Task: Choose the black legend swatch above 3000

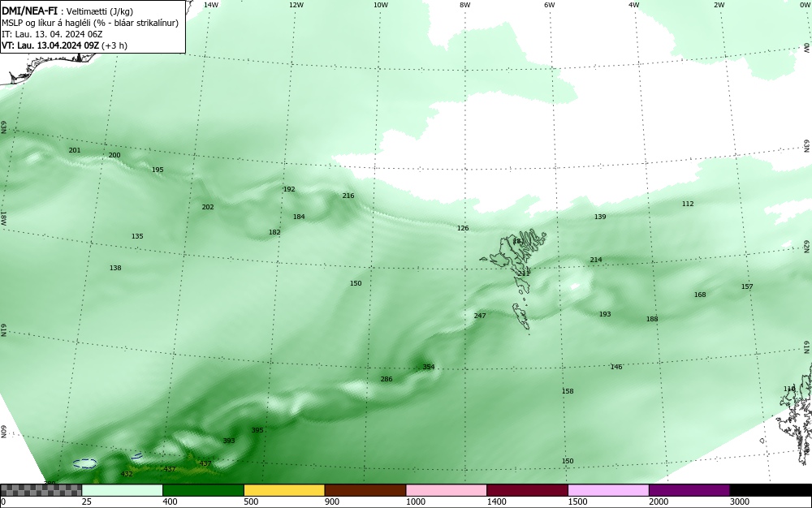Action: (x=771, y=490)
